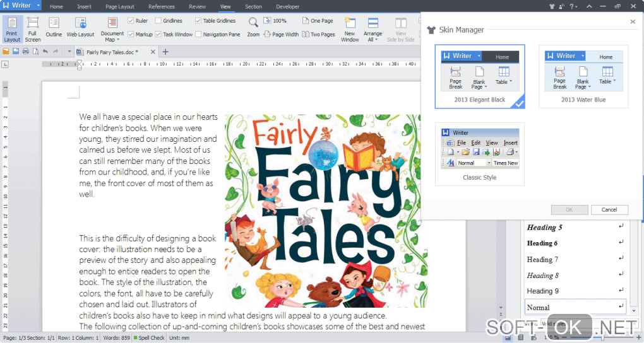Screen dimensions: 644x343
Task: Enable the Gridlines checkbox
Action: 158,21
